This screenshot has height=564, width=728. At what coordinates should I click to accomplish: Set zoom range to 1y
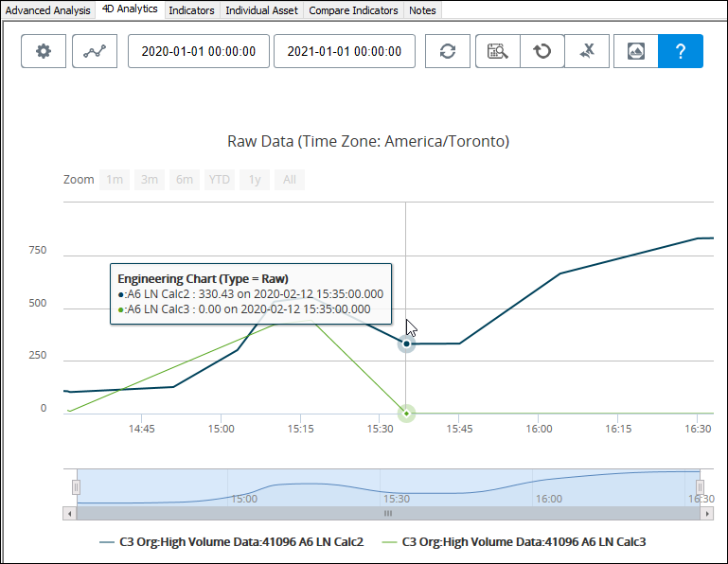(x=255, y=180)
